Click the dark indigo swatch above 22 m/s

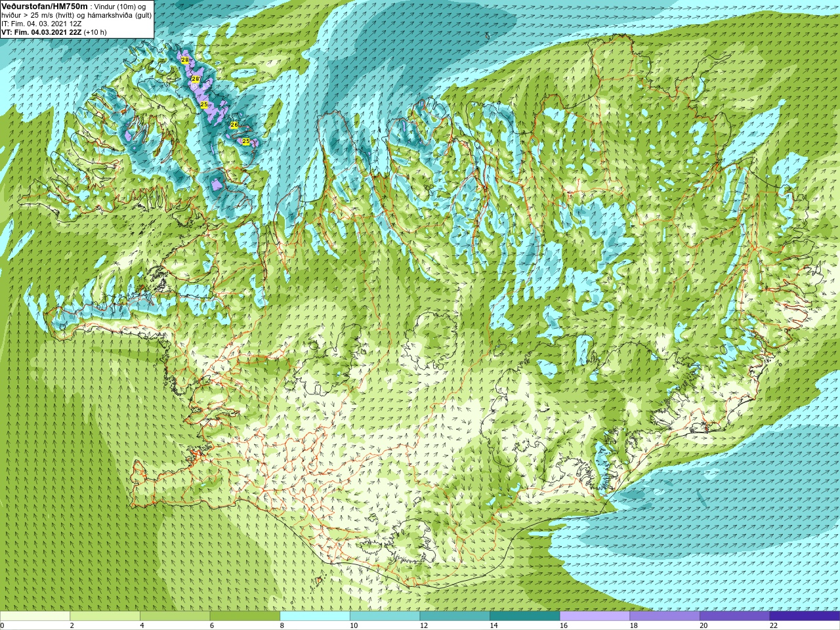[805, 616]
